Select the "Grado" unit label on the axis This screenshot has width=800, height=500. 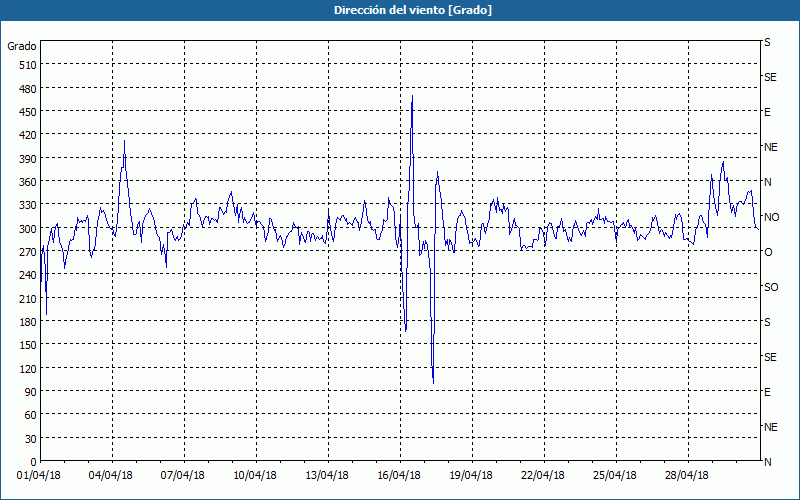[x=22, y=46]
